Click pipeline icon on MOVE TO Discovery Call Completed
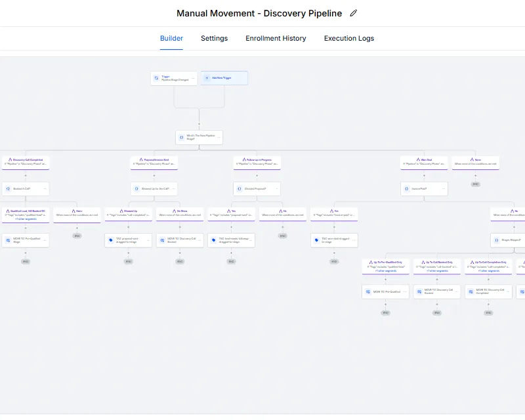Image resolution: width=525 pixels, height=420 pixels. coord(471,292)
